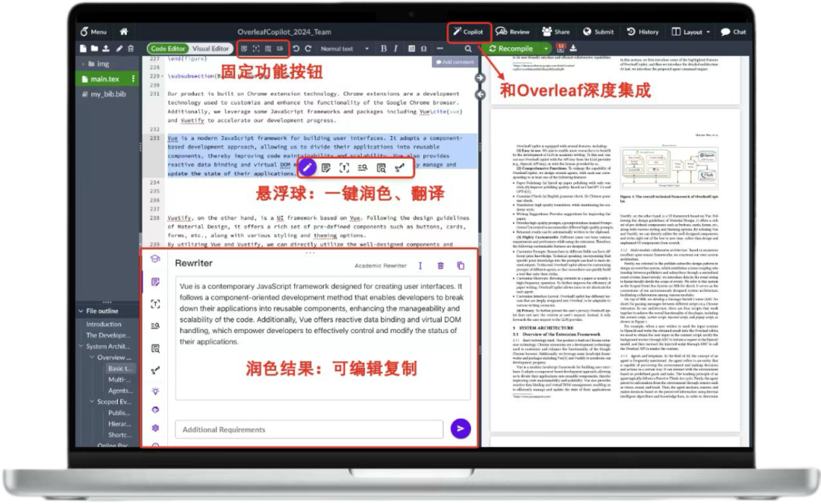Select main.tex file

click(103, 79)
